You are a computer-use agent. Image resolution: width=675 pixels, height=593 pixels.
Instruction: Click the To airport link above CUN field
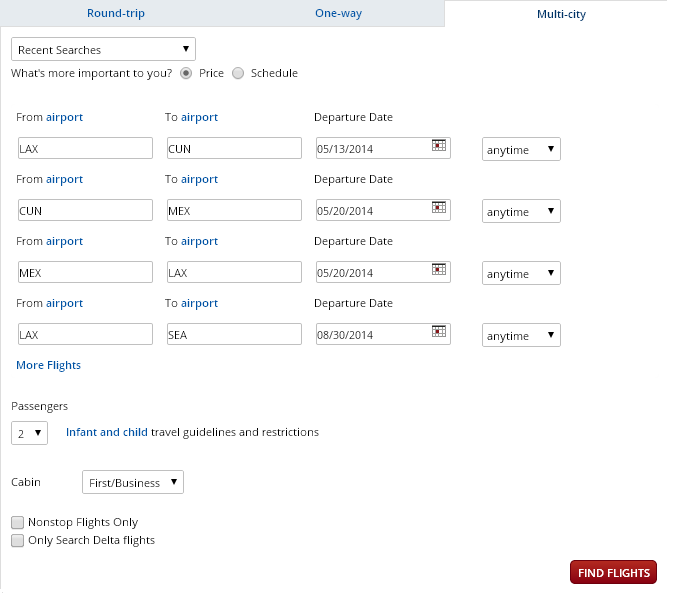coord(199,117)
